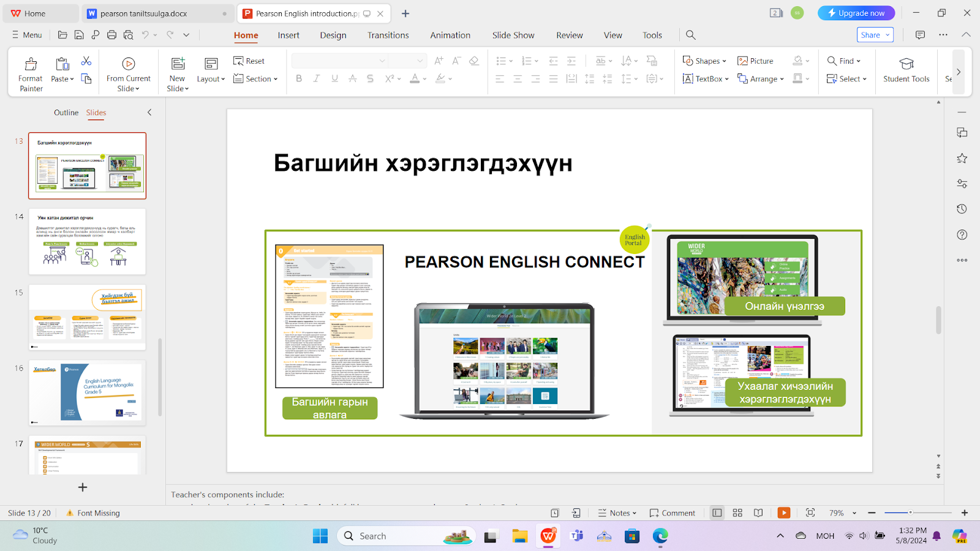Click the Clear Formatting eraser icon
This screenshot has height=551, width=980.
pos(473,61)
